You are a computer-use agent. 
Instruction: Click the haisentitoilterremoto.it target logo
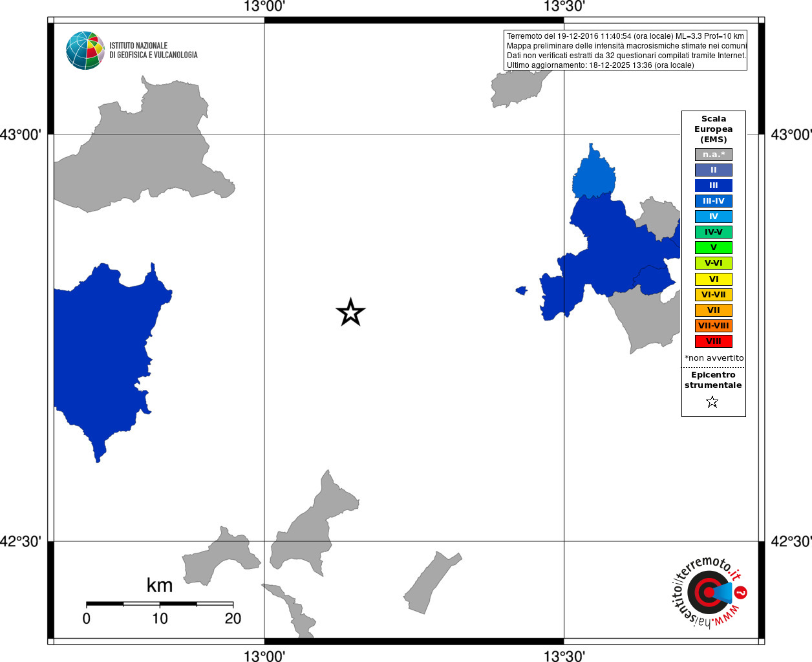[710, 592]
